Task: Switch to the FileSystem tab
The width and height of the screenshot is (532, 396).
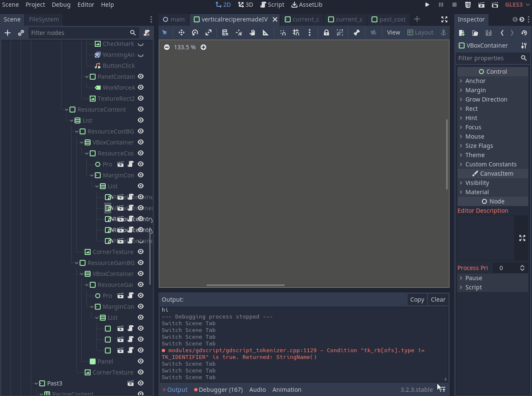Action: [44, 19]
